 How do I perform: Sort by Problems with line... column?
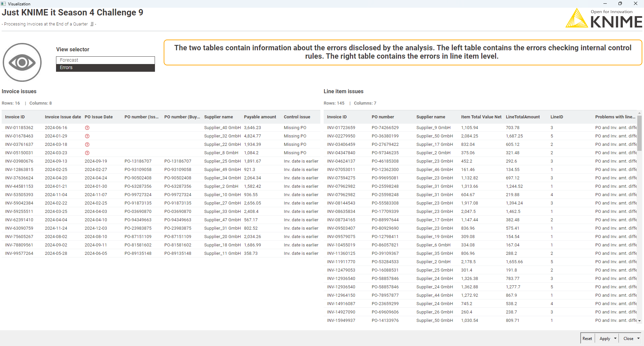[x=615, y=117]
